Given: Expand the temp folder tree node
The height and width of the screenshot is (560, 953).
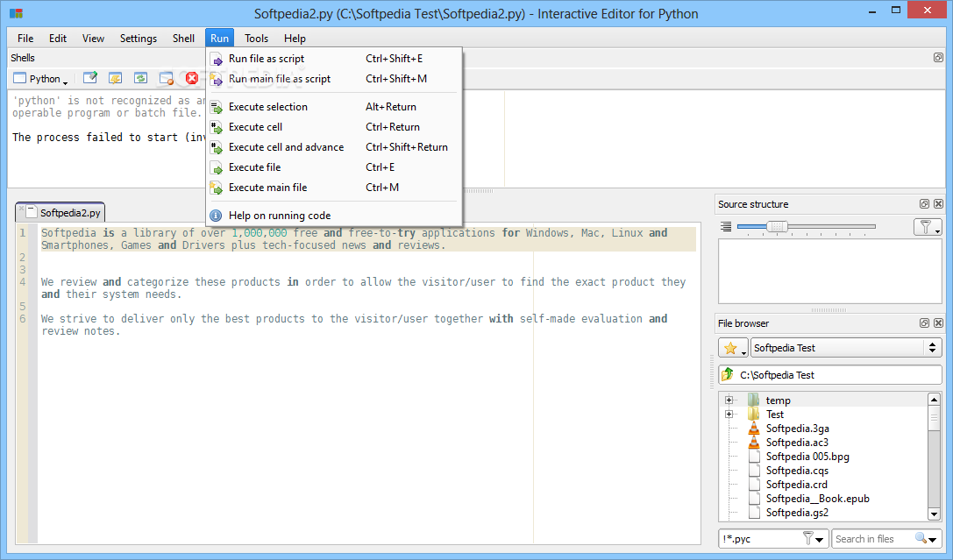Looking at the screenshot, I should tap(729, 401).
